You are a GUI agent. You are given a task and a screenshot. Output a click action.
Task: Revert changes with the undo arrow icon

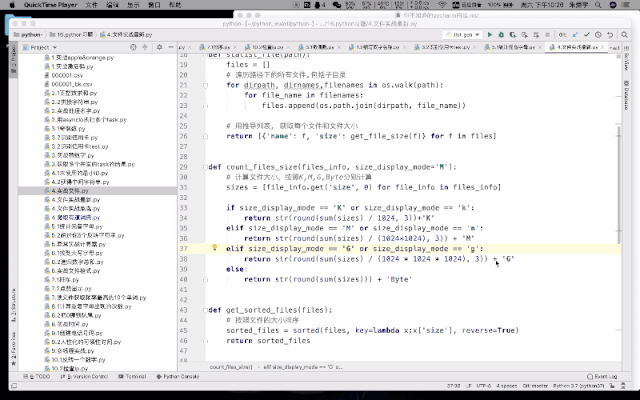click(610, 35)
